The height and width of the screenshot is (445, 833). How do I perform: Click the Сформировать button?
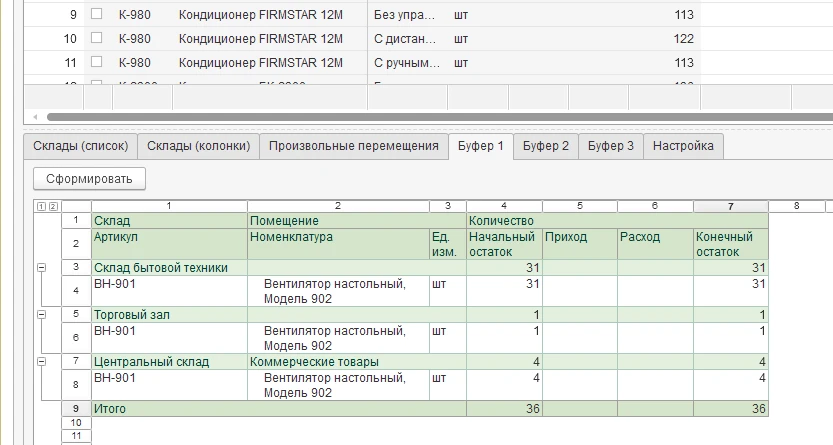pyautogui.click(x=89, y=179)
